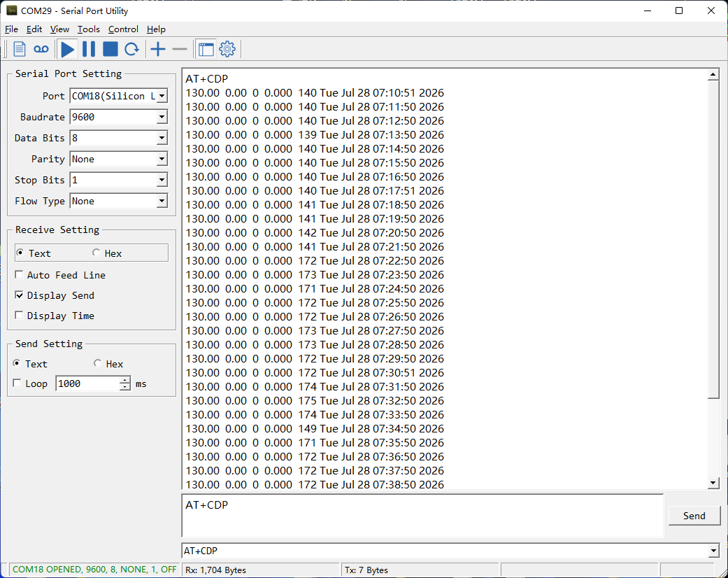Click the Rx: 1,704 Bytes status entry

(x=216, y=570)
